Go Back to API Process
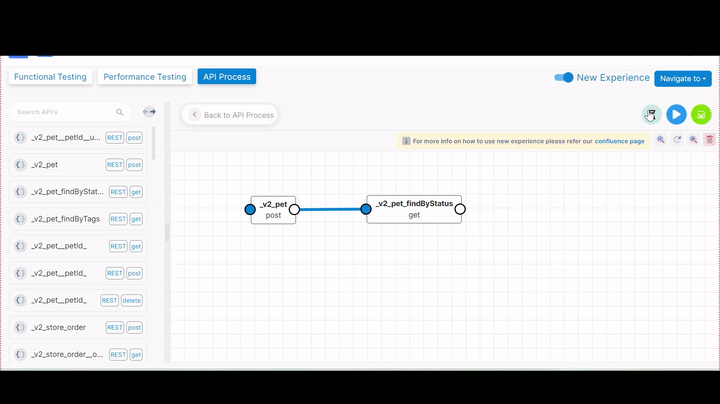The image size is (720, 404). (x=231, y=115)
